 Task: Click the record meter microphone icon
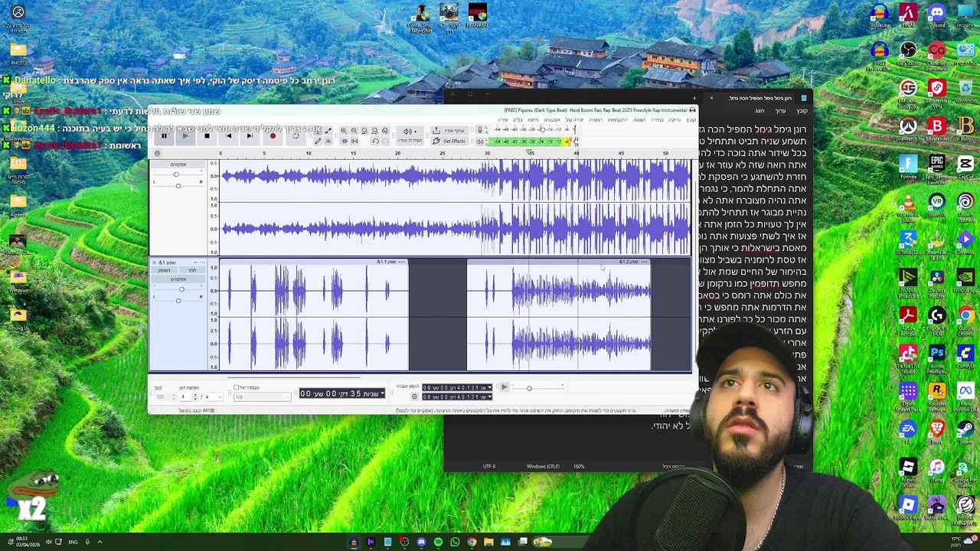(480, 129)
